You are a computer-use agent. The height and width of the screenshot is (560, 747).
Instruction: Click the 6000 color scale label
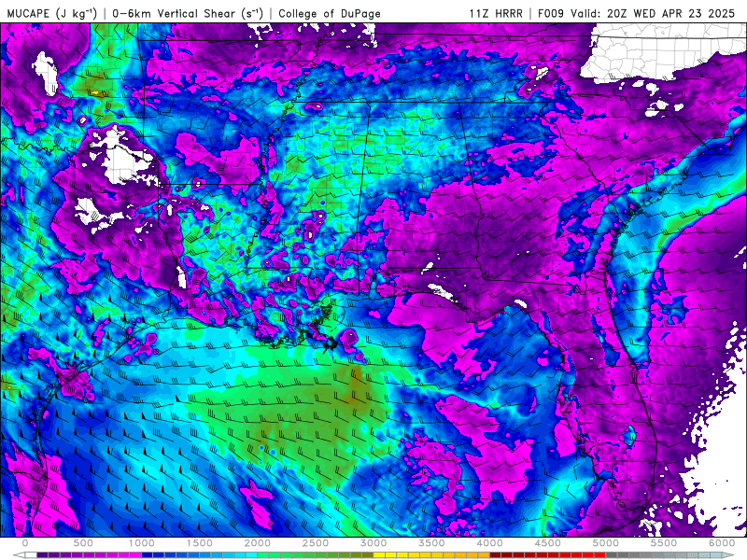point(722,543)
